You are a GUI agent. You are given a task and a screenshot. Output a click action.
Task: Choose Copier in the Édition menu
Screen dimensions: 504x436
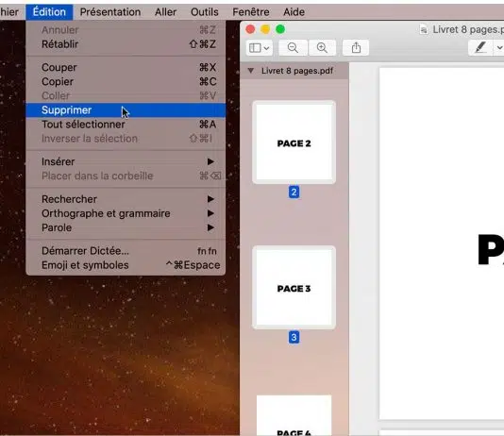click(x=126, y=81)
